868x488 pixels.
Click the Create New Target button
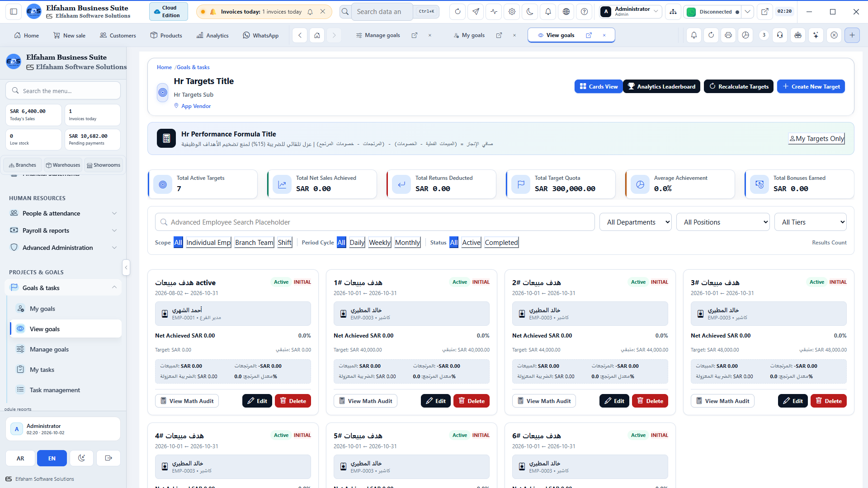pyautogui.click(x=811, y=86)
